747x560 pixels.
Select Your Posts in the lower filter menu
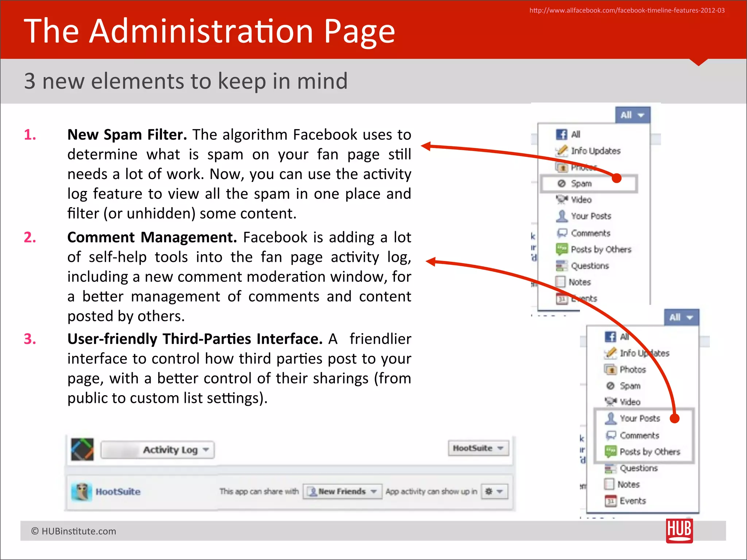tap(640, 419)
